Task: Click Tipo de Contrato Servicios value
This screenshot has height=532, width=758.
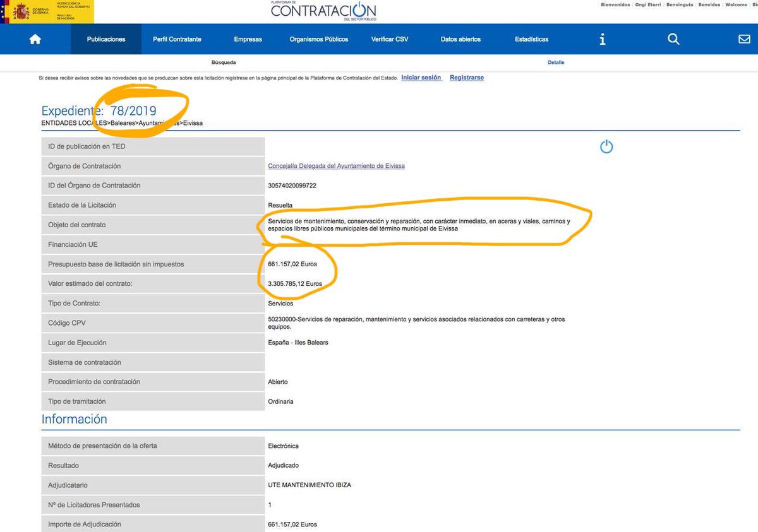Action: (280, 304)
